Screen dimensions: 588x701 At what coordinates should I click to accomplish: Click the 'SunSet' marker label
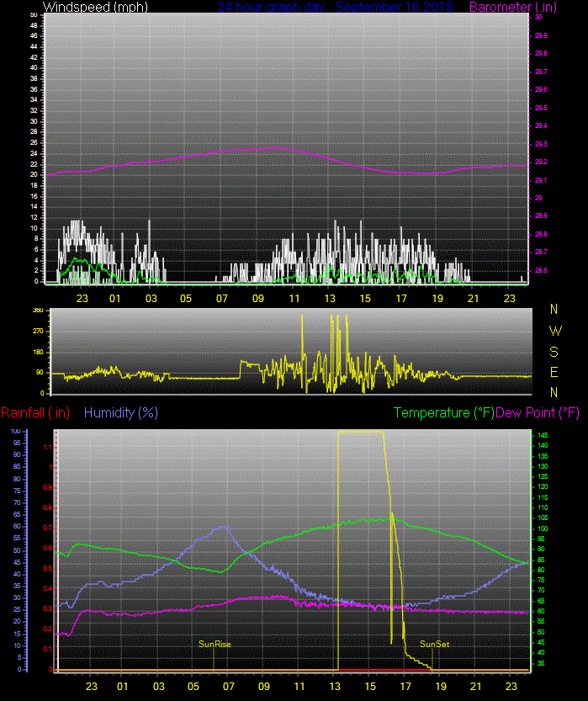tap(434, 645)
